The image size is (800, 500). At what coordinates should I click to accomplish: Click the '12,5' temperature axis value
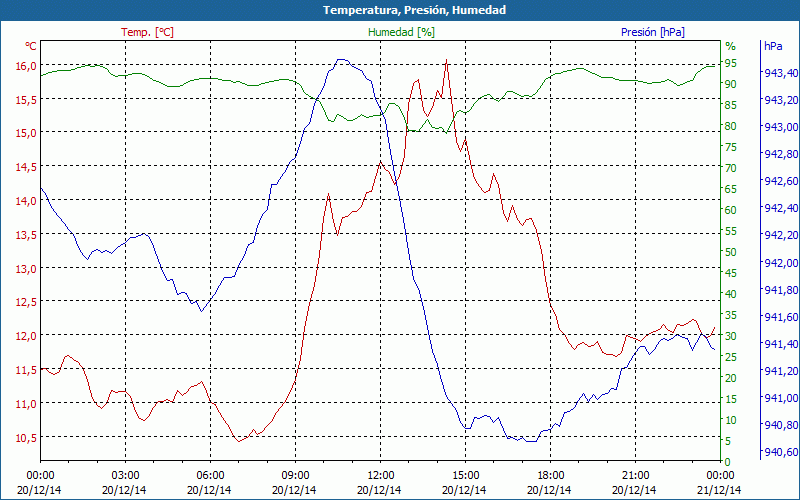tap(26, 302)
